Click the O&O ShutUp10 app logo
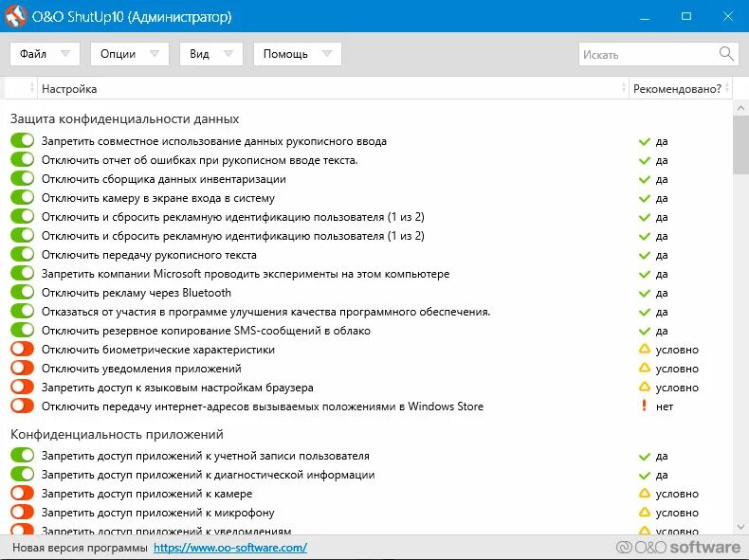749x560 pixels. point(15,16)
